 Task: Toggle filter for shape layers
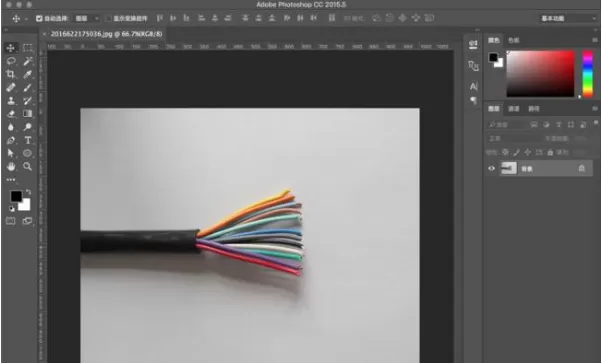pyautogui.click(x=571, y=125)
